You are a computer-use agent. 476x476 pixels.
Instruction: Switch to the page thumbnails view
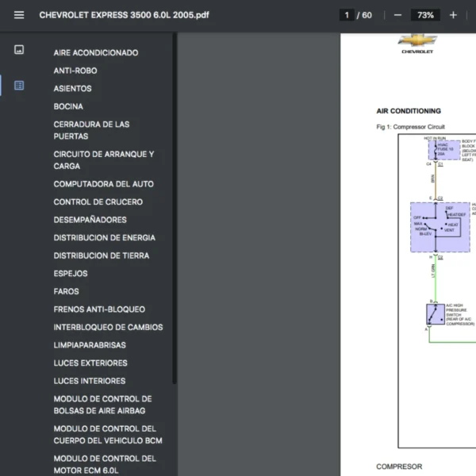(x=19, y=50)
